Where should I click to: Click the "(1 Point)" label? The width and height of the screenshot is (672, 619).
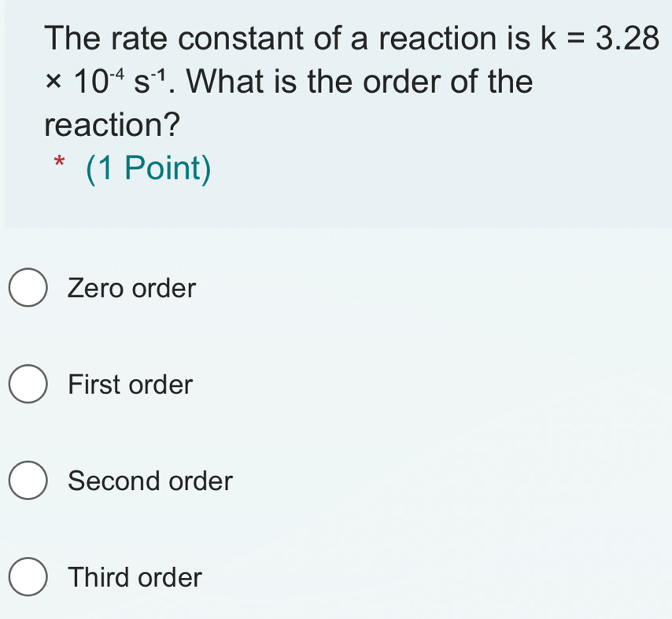(x=150, y=169)
